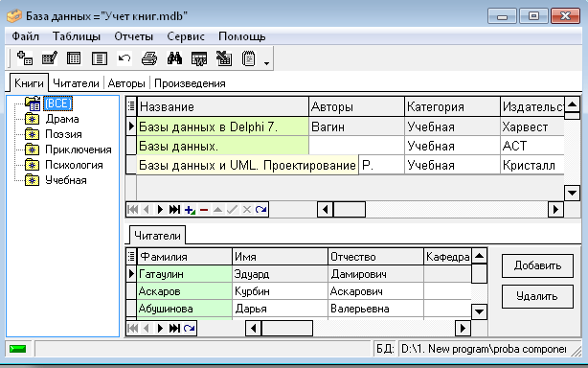This screenshot has width=588, height=368.
Task: Select the Психология category folder
Action: [74, 165]
